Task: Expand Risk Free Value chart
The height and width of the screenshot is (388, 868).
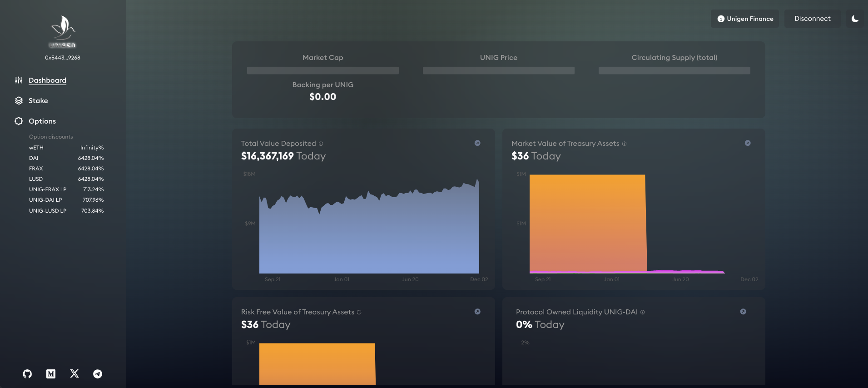Action: (x=477, y=312)
